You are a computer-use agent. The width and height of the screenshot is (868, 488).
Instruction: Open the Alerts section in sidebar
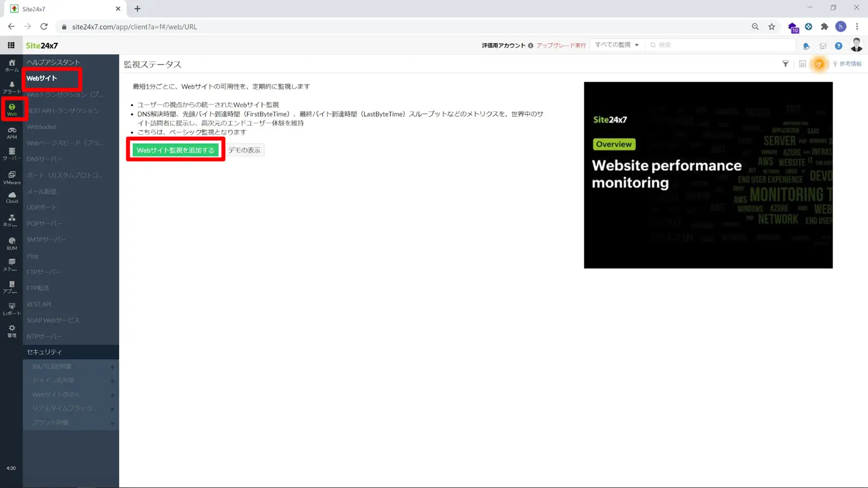coord(11,87)
